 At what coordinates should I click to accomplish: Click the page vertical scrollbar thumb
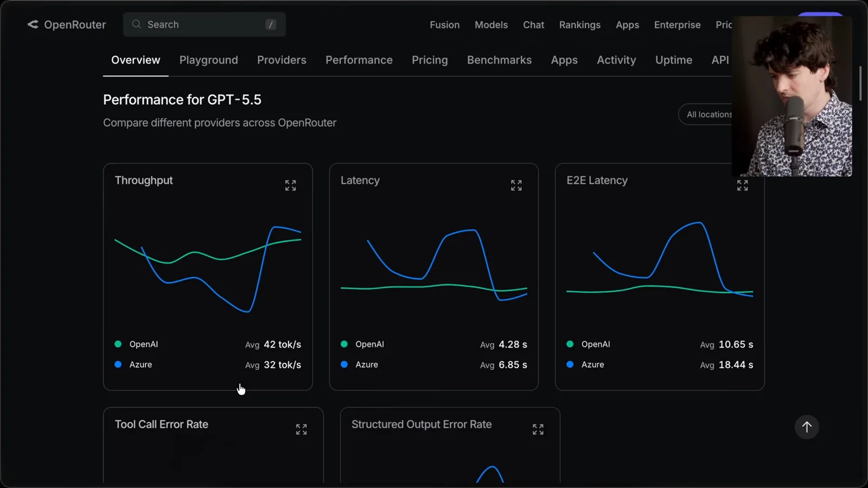tap(860, 84)
